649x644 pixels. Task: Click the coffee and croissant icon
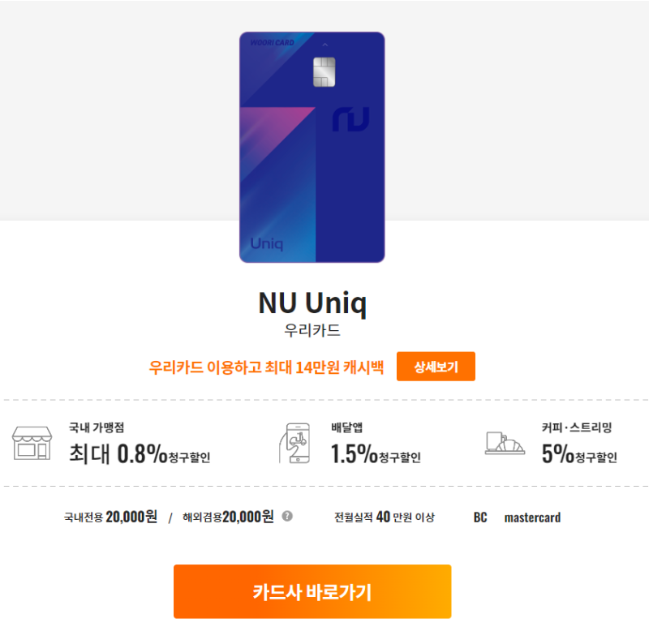click(505, 443)
